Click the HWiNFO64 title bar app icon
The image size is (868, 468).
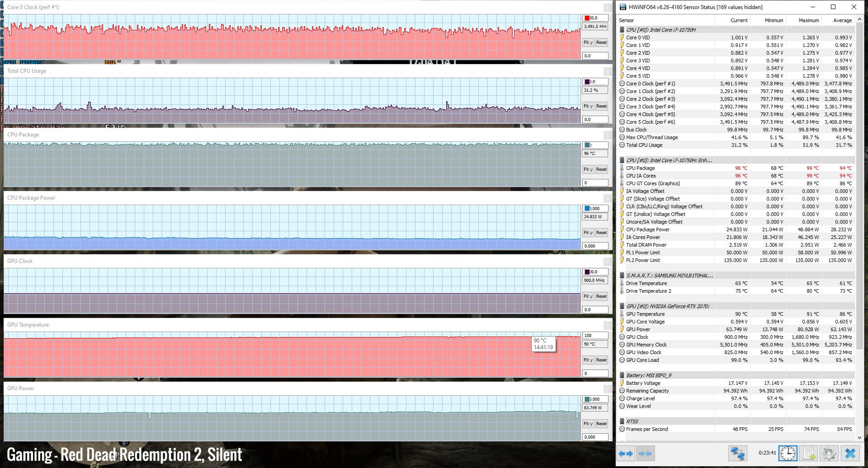point(623,7)
